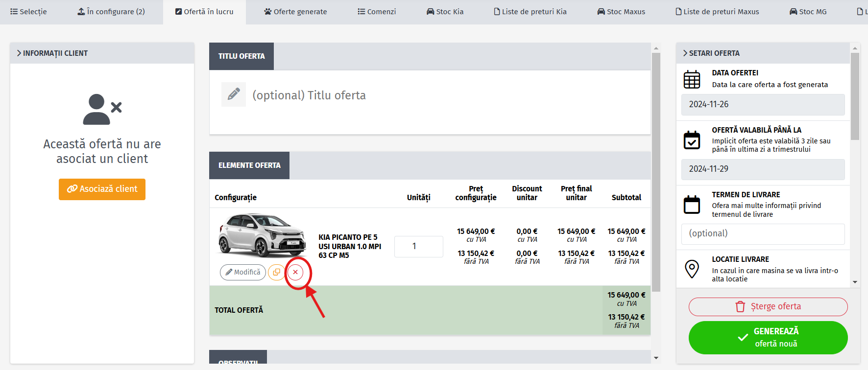Duplicate the Kia Picanto configuration

[x=277, y=272]
